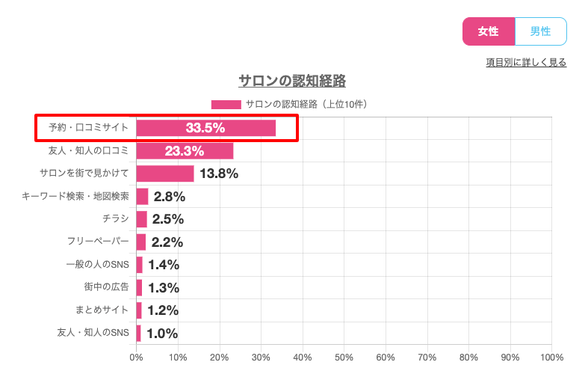Toggle the サロンの認知経路（上位10件） legend label
The image size is (588, 368).
click(x=306, y=104)
